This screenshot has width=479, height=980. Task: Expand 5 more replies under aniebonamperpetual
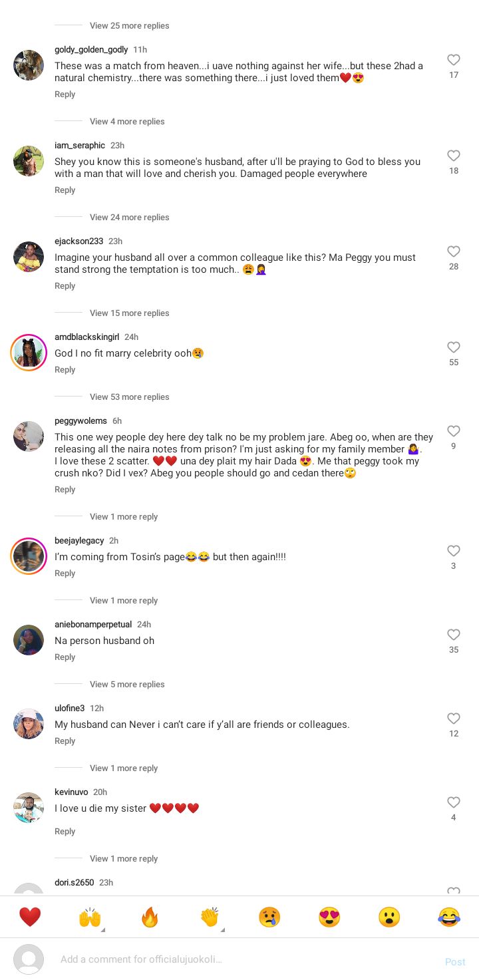pyautogui.click(x=126, y=685)
